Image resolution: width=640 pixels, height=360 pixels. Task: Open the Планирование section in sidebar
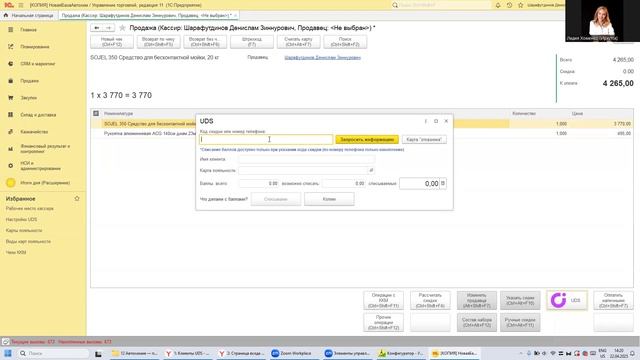(35, 47)
